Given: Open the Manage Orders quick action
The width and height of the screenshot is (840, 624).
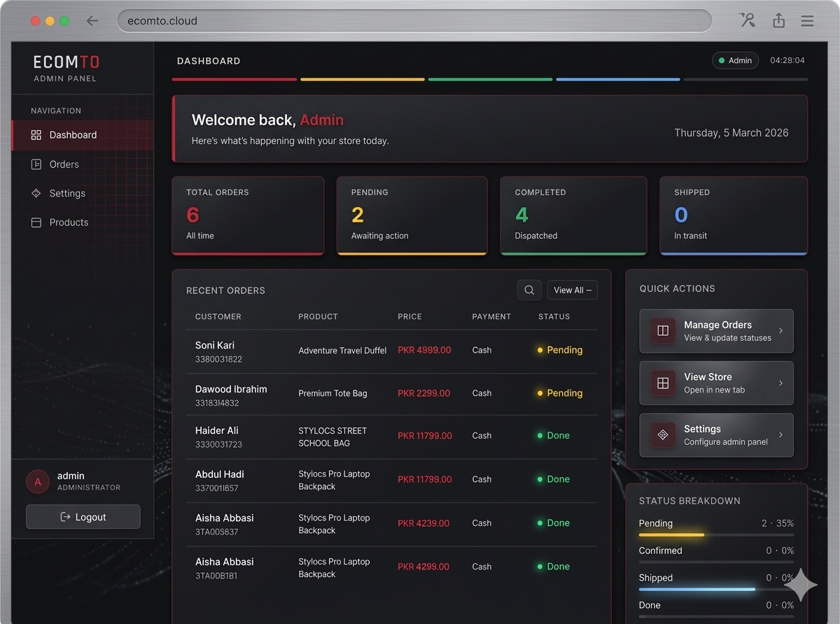Looking at the screenshot, I should click(716, 331).
